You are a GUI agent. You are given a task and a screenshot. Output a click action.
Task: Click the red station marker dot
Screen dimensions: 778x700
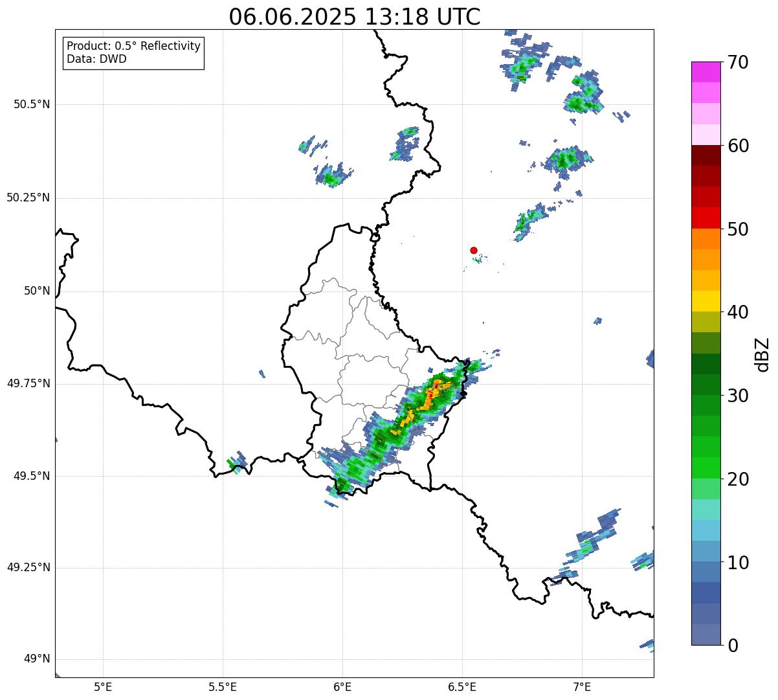coord(474,250)
